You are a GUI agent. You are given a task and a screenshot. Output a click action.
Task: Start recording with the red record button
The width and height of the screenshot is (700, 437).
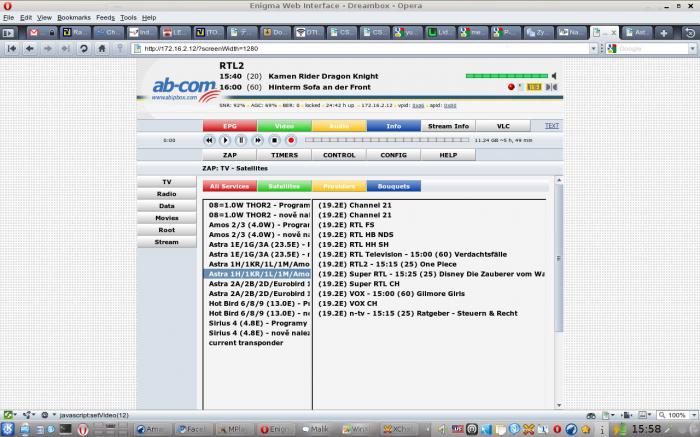tap(291, 140)
